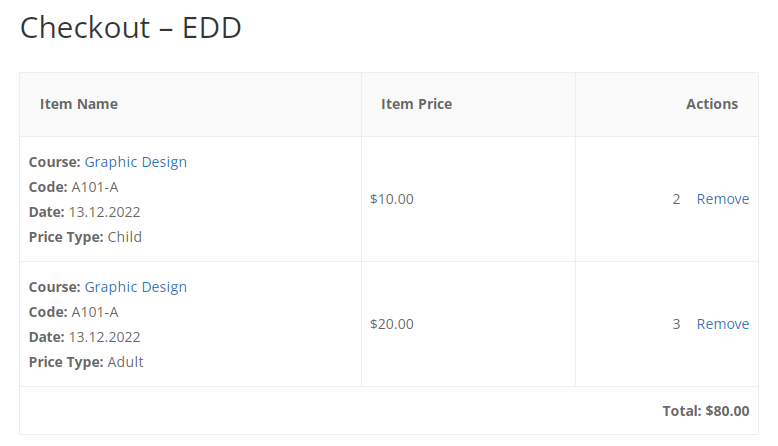This screenshot has height=446, width=778.
Task: Click Code: A101-A in first row
Action: coord(73,187)
